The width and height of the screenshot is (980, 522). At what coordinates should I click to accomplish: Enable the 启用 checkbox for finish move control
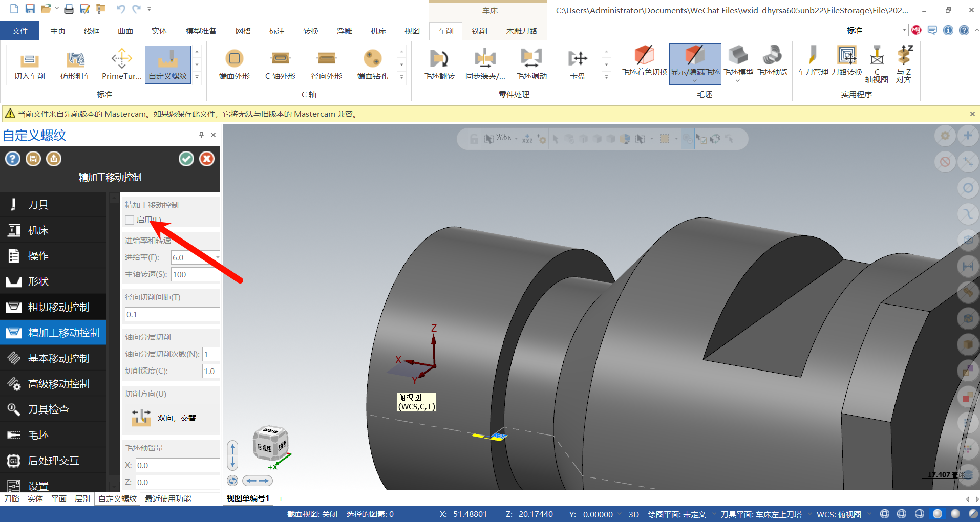[130, 220]
